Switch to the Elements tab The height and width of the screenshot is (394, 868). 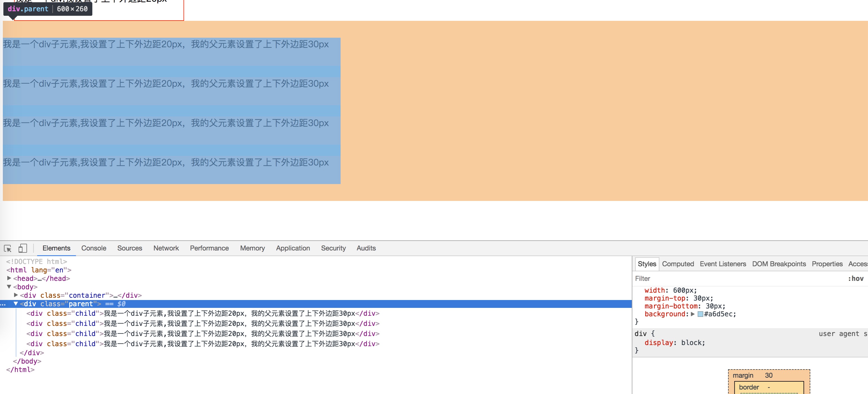point(56,248)
